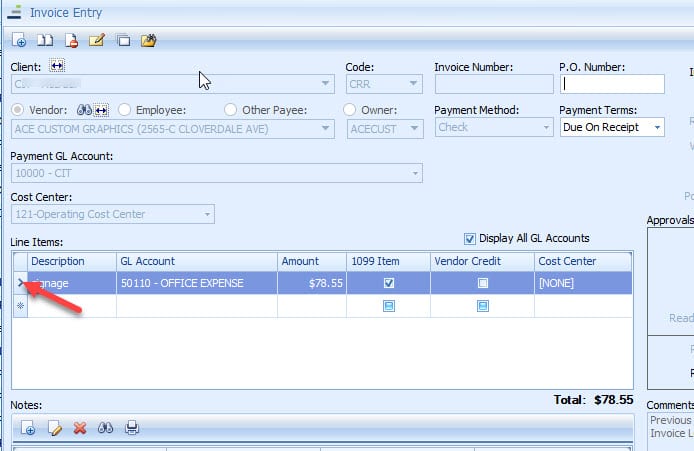Screen dimensions: 694x451
Task: Click the Invoice Entry window logo icon
Action: [14, 12]
